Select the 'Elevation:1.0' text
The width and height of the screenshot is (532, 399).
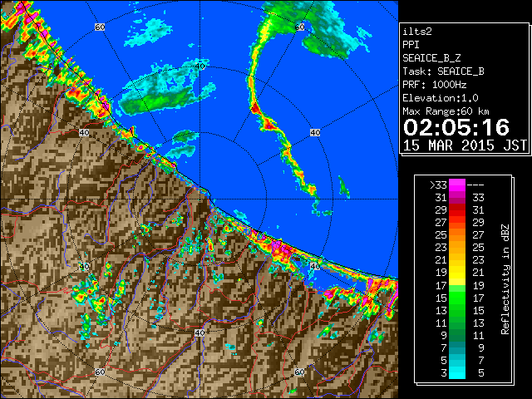tap(441, 98)
